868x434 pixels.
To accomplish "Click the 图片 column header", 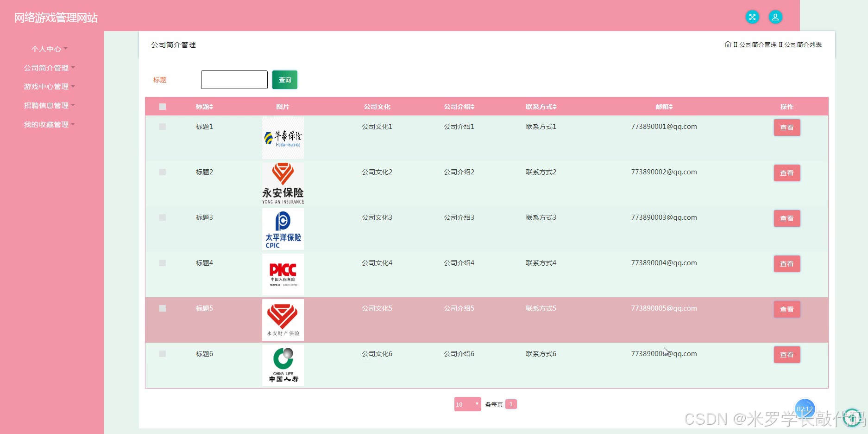I will click(283, 107).
